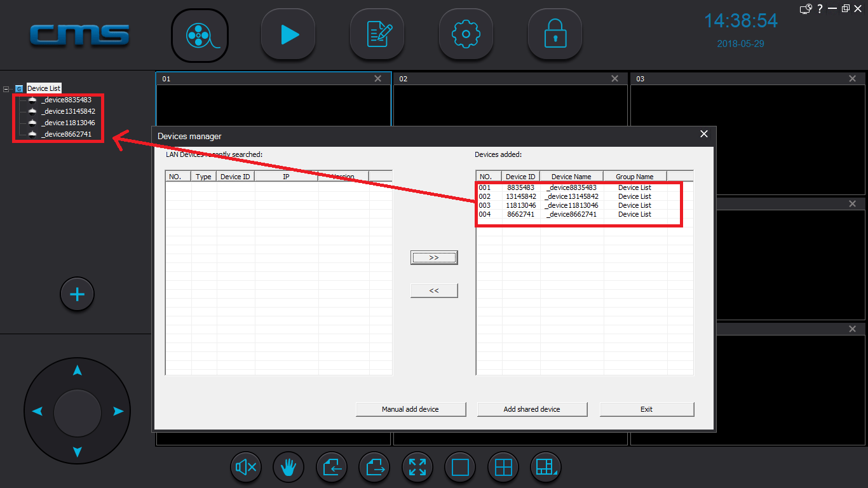Open the playback triangle icon
Viewport: 868px width, 488px height.
pos(288,35)
